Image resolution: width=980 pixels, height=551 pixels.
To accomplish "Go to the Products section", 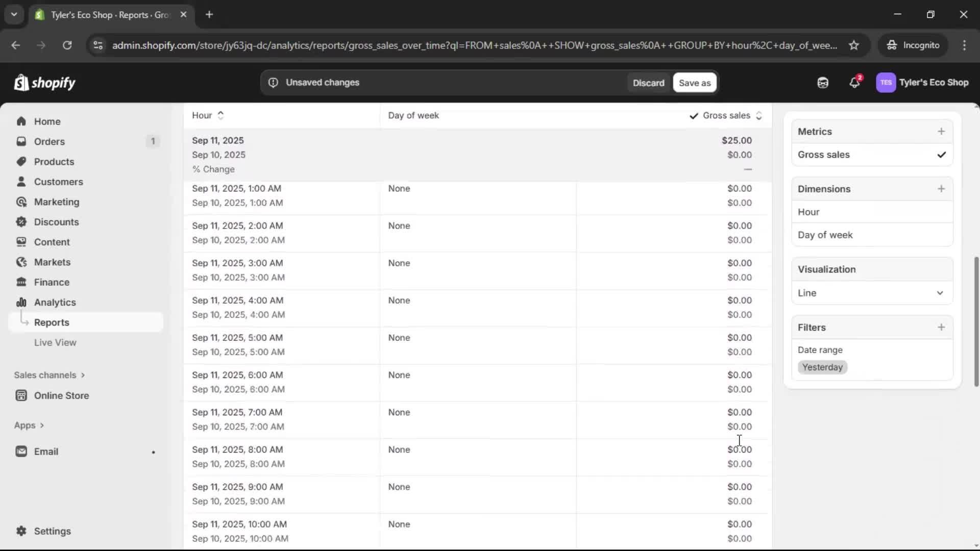I will click(x=54, y=162).
